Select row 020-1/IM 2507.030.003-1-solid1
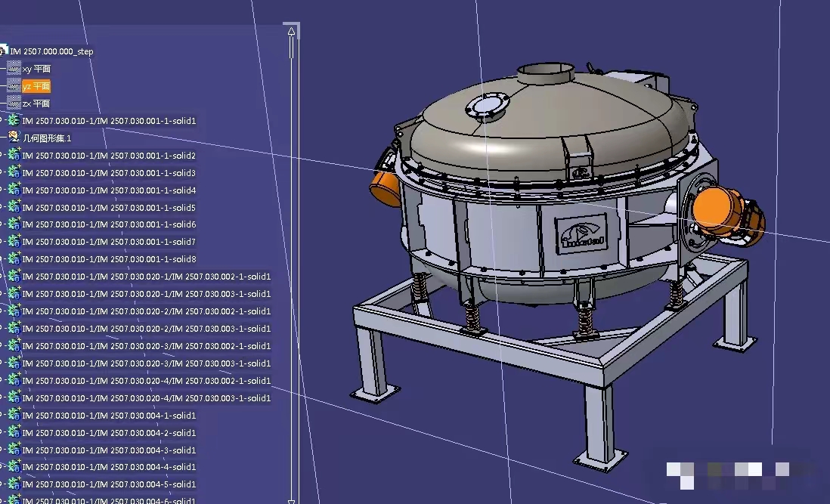 [147, 293]
